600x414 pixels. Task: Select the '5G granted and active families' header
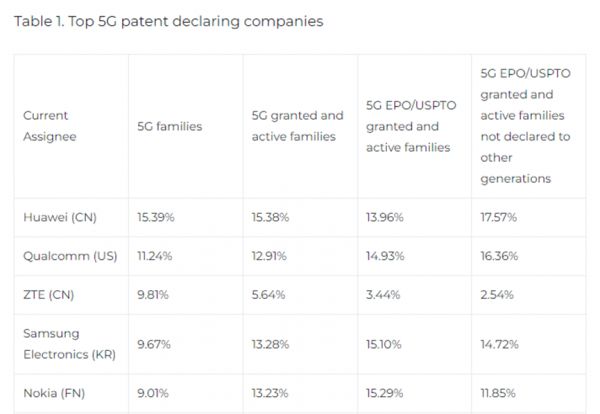[x=297, y=125]
